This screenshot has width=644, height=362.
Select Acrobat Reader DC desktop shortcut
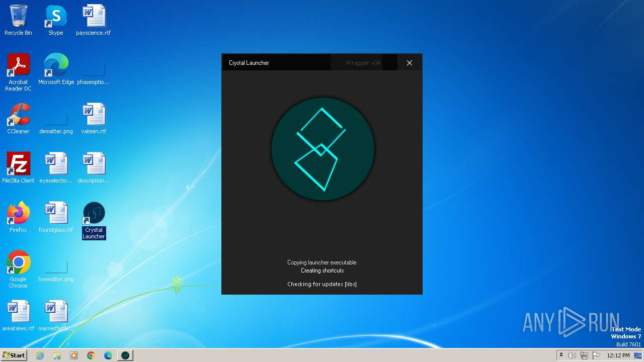[18, 72]
